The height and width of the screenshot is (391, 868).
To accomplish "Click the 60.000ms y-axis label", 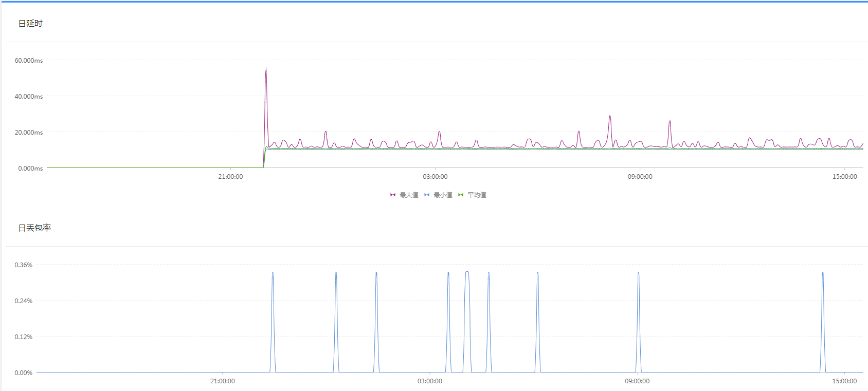I will coord(29,60).
